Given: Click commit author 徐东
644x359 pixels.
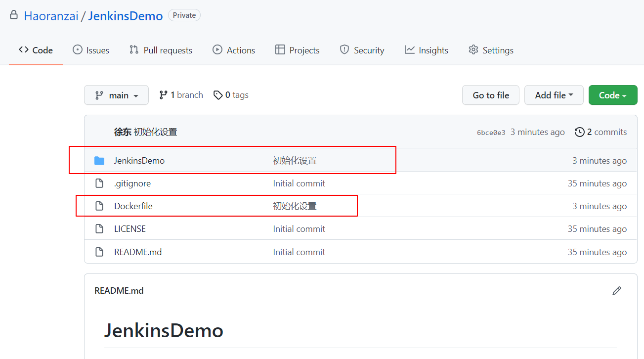Looking at the screenshot, I should click(x=123, y=132).
